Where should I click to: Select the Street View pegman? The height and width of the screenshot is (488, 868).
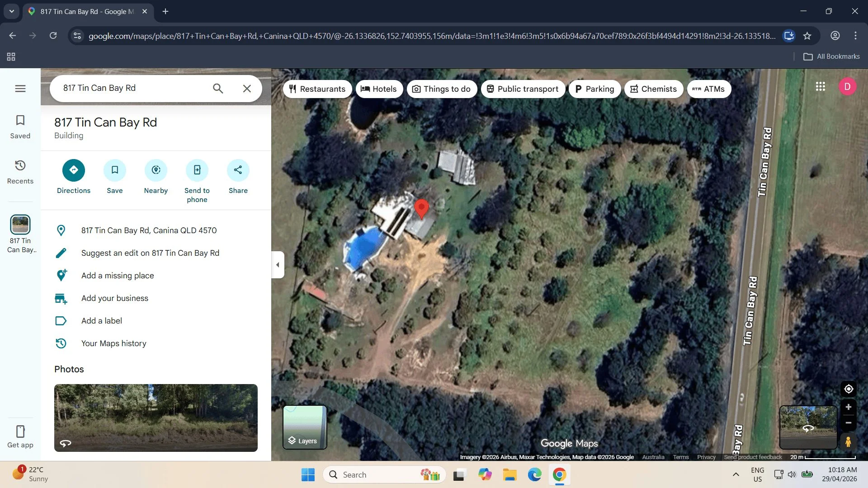coord(849,441)
